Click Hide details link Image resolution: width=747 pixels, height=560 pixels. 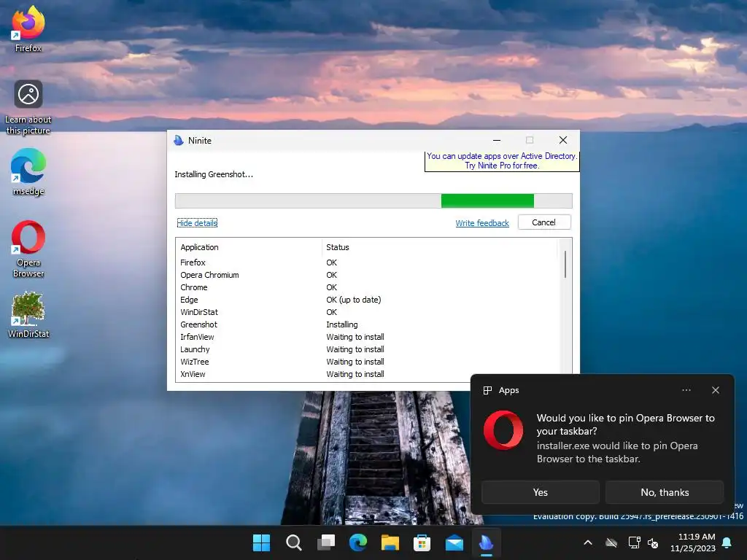tap(197, 223)
